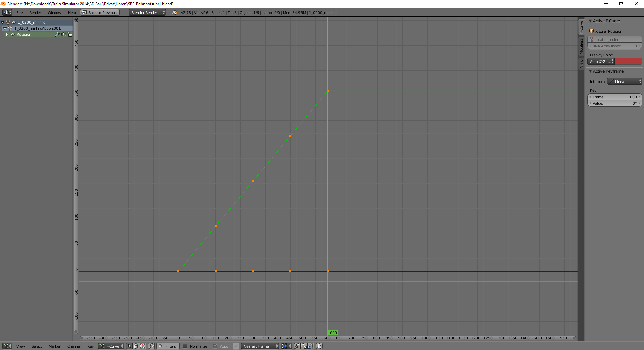The width and height of the screenshot is (644, 350).
Task: Toggle the lock on Rotation group
Action: pyautogui.click(x=70, y=34)
